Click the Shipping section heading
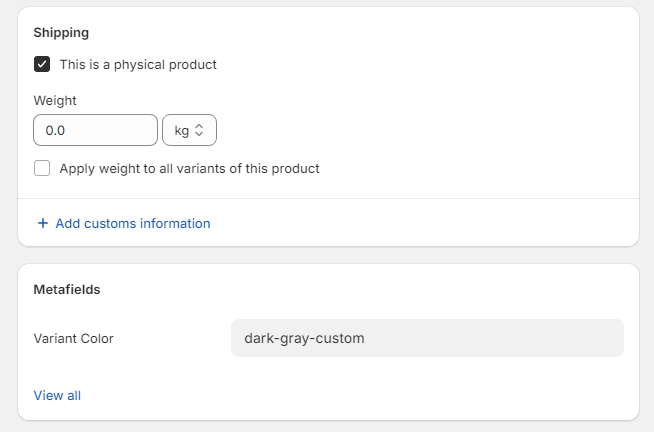The width and height of the screenshot is (654, 432). 61,32
